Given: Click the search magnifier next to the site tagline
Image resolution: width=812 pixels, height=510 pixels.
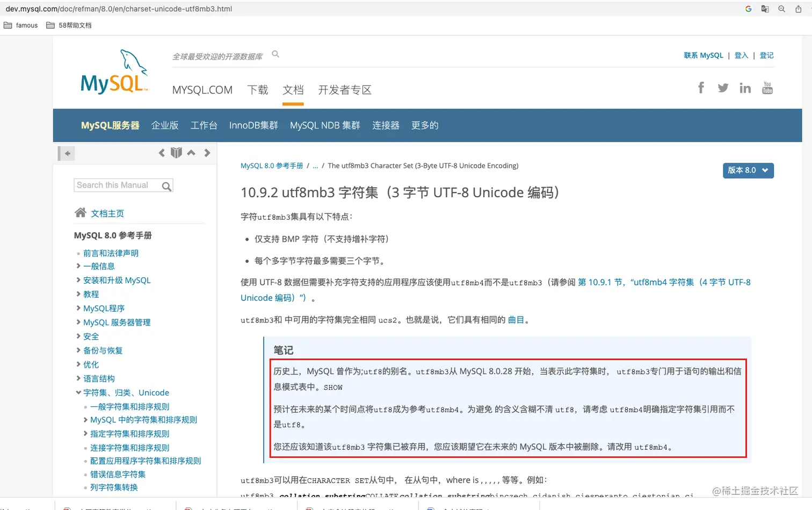Looking at the screenshot, I should (275, 54).
